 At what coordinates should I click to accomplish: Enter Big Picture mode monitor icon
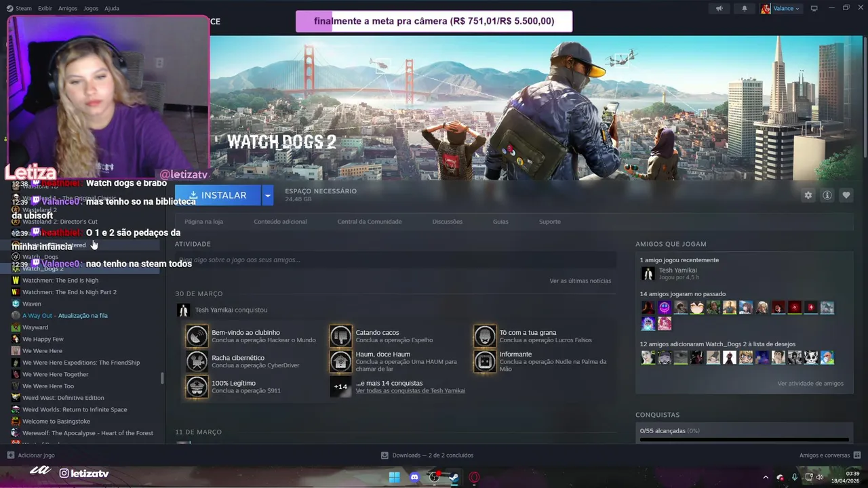click(814, 8)
